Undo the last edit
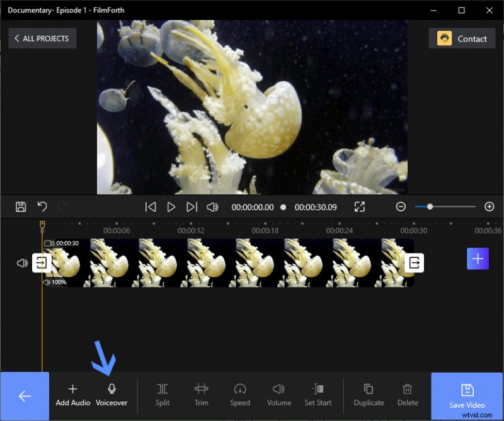The image size is (504, 421). pyautogui.click(x=42, y=206)
